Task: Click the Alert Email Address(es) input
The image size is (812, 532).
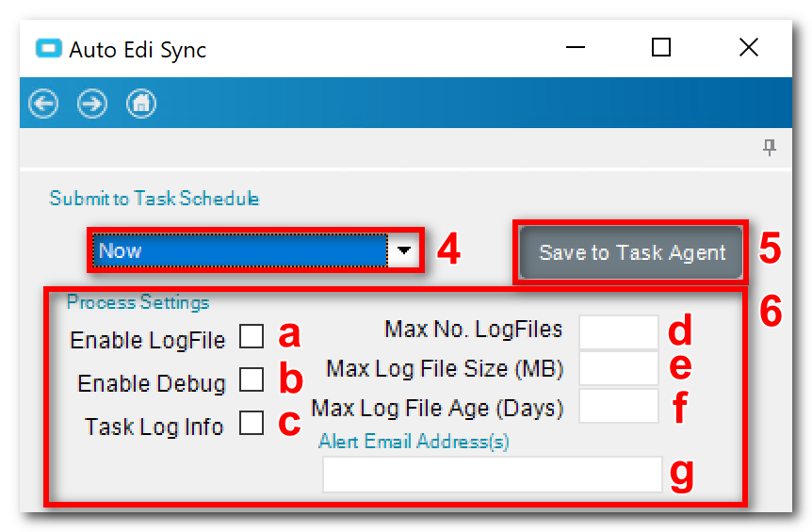Action: point(492,474)
